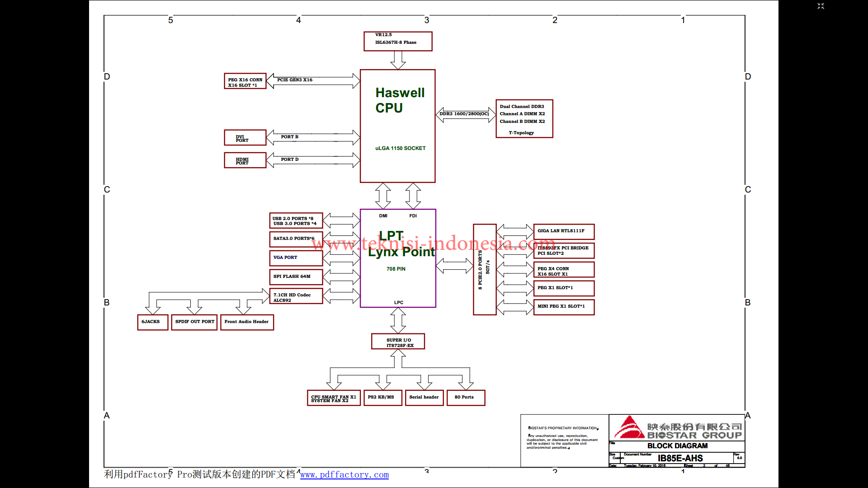Click the exit fullscreen arrows icon
The width and height of the screenshot is (868, 488).
coord(821,6)
